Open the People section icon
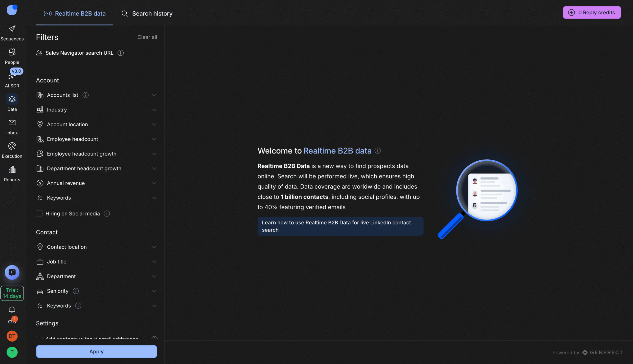This screenshot has width=633, height=364. (x=12, y=52)
